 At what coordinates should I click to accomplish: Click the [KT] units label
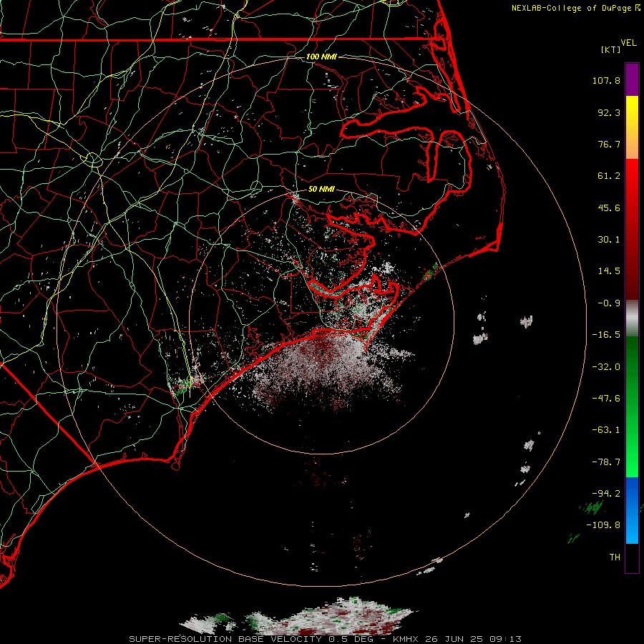pyautogui.click(x=611, y=49)
